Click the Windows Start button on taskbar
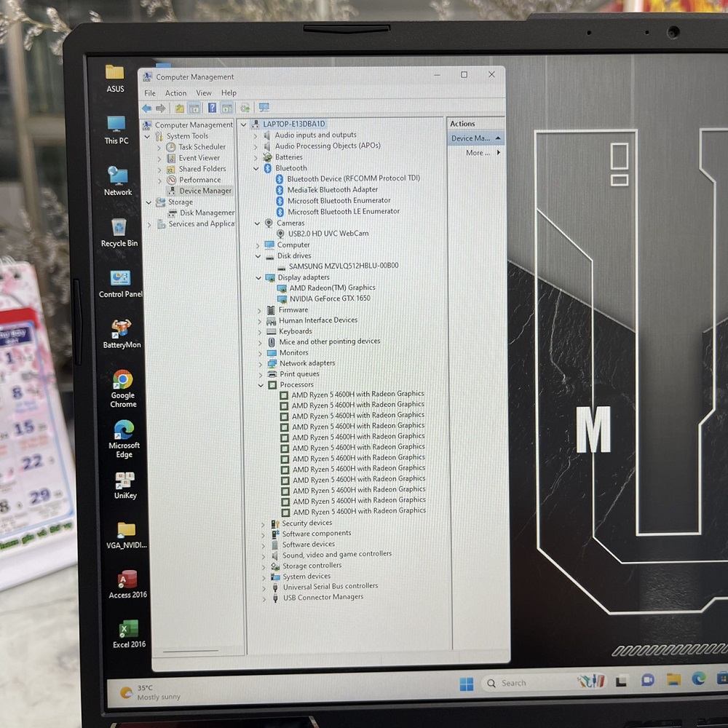Viewport: 728px width, 728px height. 466,684
